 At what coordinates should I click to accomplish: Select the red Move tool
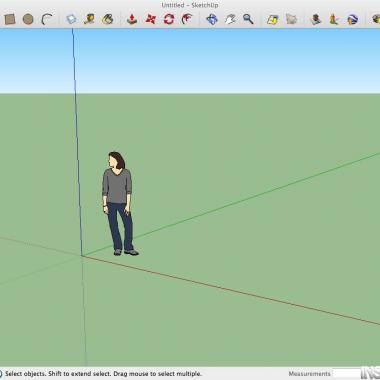(x=151, y=19)
